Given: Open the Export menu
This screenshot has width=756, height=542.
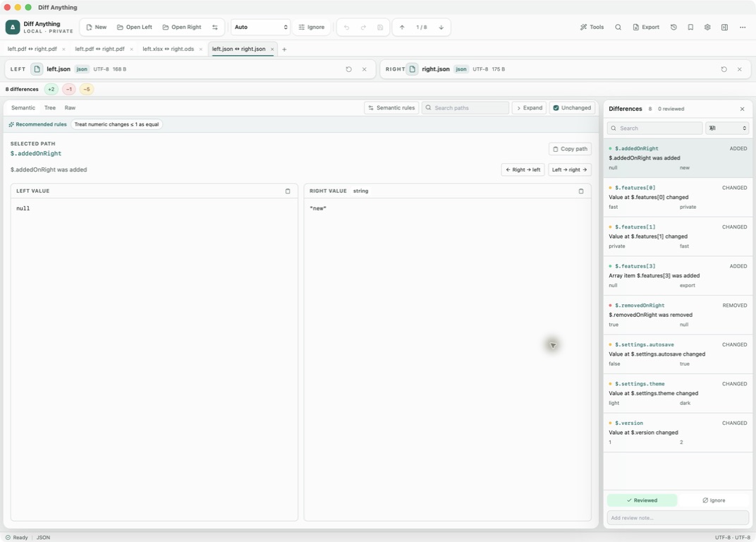Looking at the screenshot, I should [x=645, y=27].
